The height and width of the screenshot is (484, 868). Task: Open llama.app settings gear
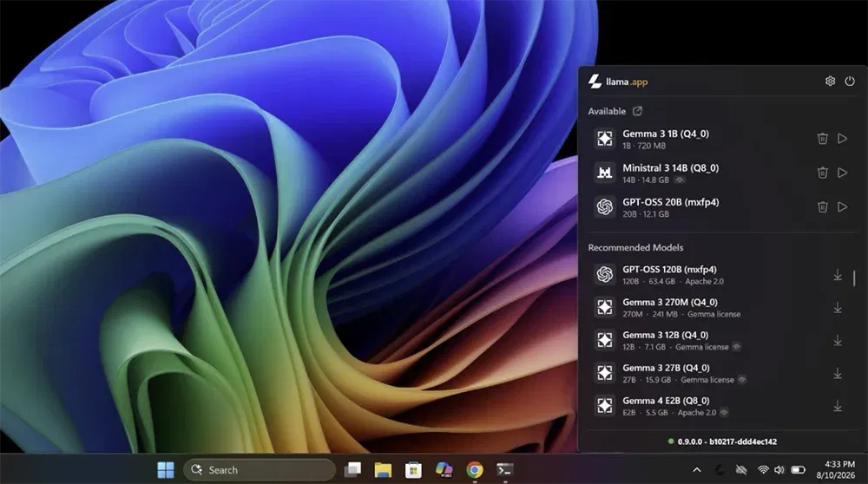(830, 82)
